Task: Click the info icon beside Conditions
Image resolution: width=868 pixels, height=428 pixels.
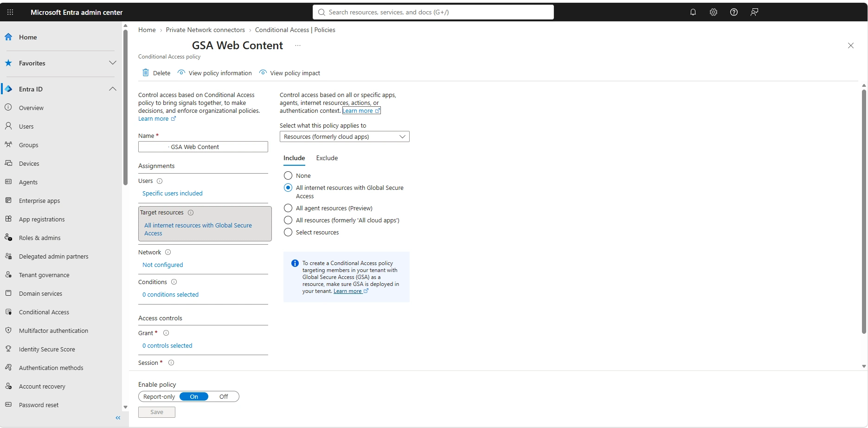Action: pos(174,282)
